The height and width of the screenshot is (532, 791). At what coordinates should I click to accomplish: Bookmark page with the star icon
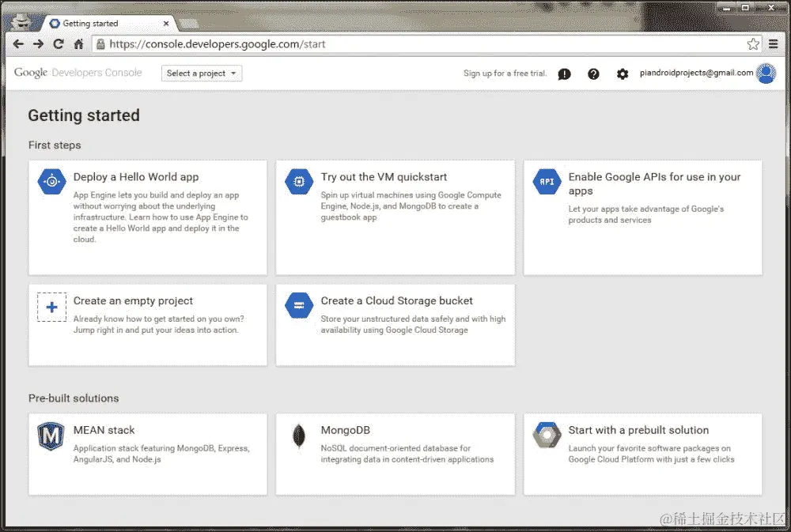753,43
